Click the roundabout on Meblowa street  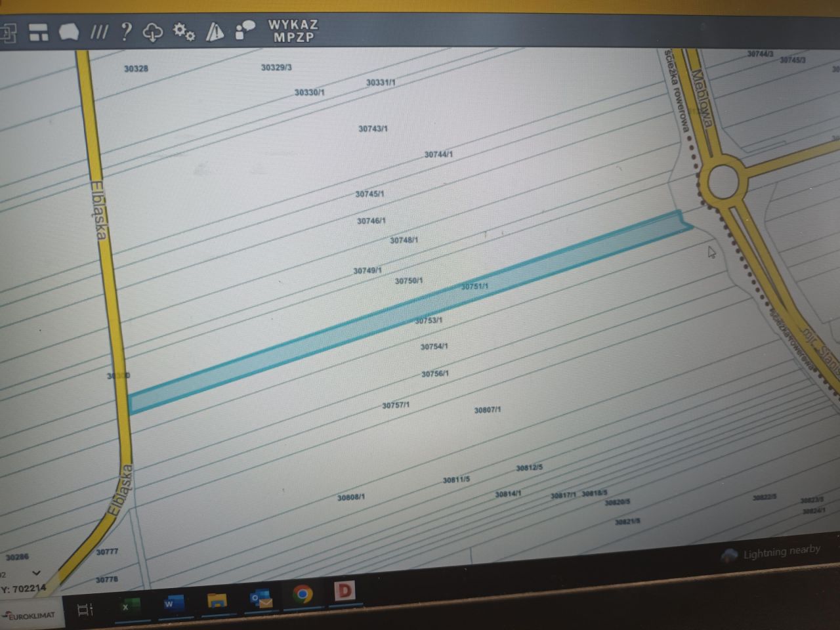tap(721, 181)
